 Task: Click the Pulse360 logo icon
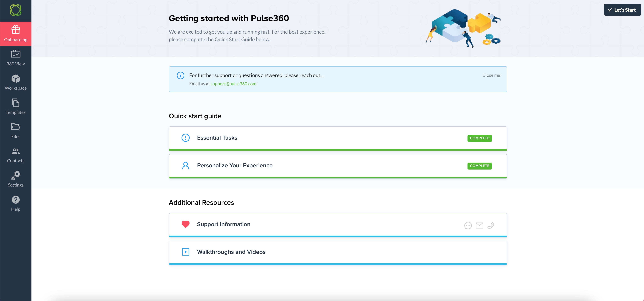point(16,10)
